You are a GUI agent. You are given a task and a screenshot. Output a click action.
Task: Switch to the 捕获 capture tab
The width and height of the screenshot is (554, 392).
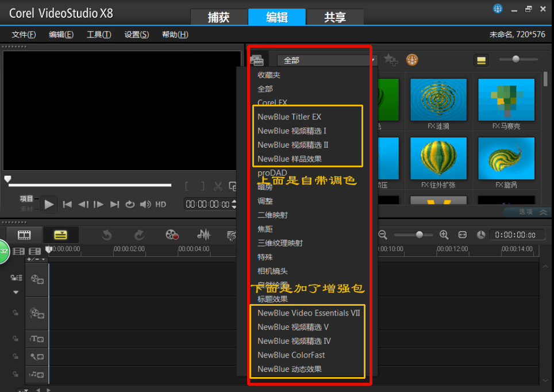point(219,17)
